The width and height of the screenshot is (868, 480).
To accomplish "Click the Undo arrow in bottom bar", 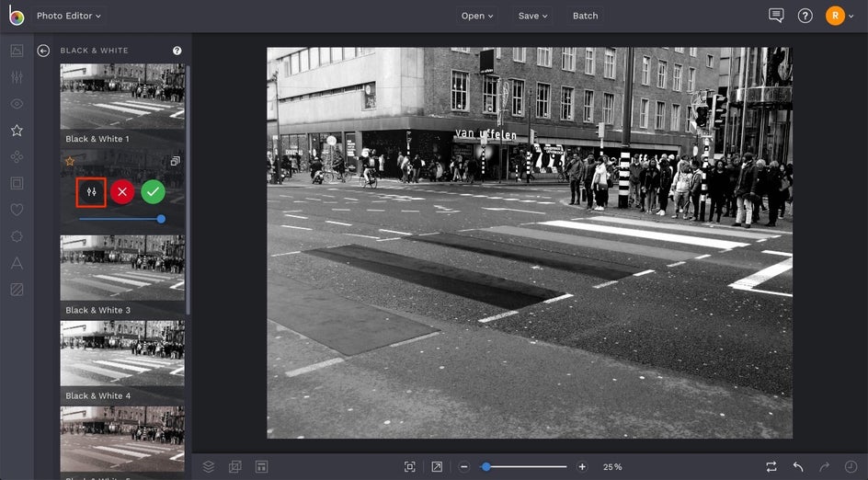I will (798, 467).
